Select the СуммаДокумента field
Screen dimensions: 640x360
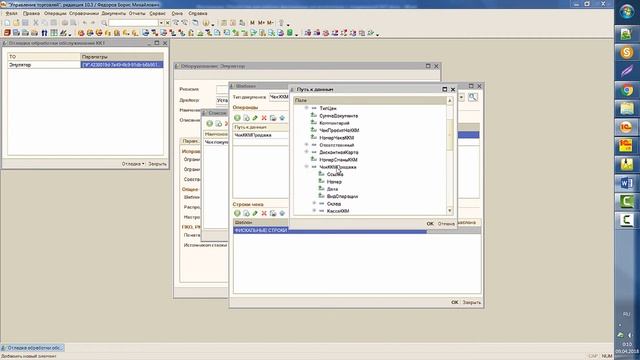338,116
